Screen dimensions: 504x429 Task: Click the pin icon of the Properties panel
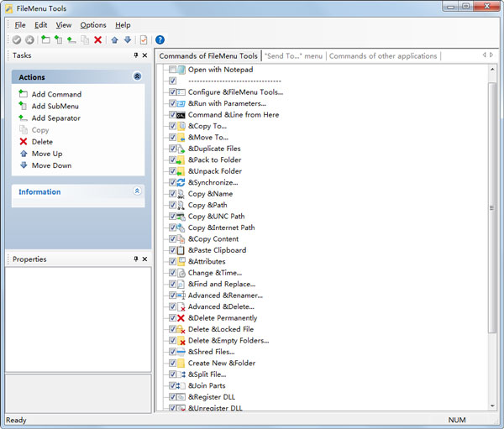(136, 259)
